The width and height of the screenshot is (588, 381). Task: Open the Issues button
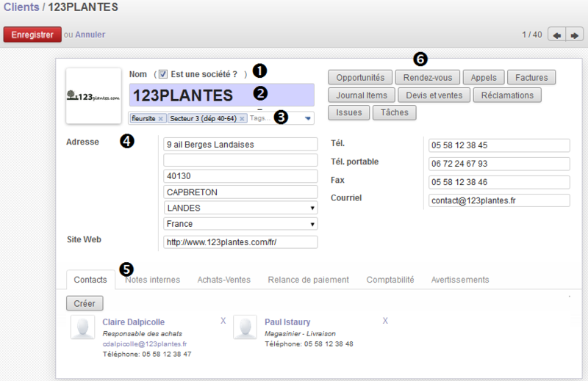point(348,112)
